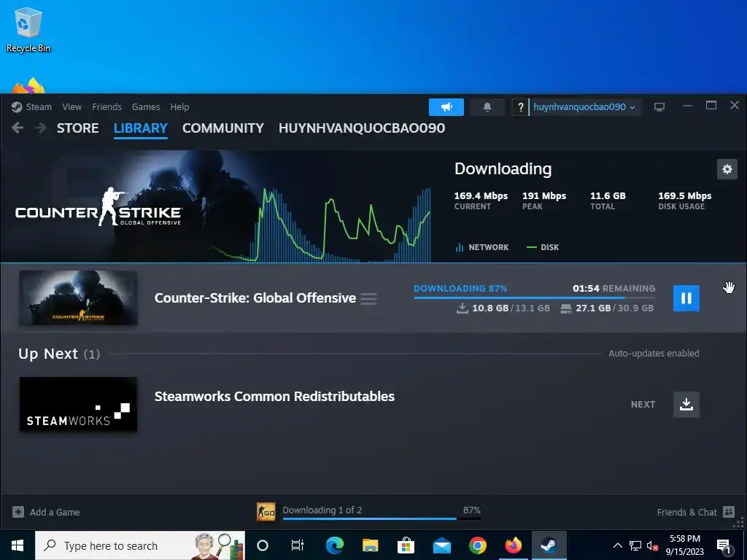Click Steamworks Common Redistributables title
Screen dimensions: 747x560
274,396
